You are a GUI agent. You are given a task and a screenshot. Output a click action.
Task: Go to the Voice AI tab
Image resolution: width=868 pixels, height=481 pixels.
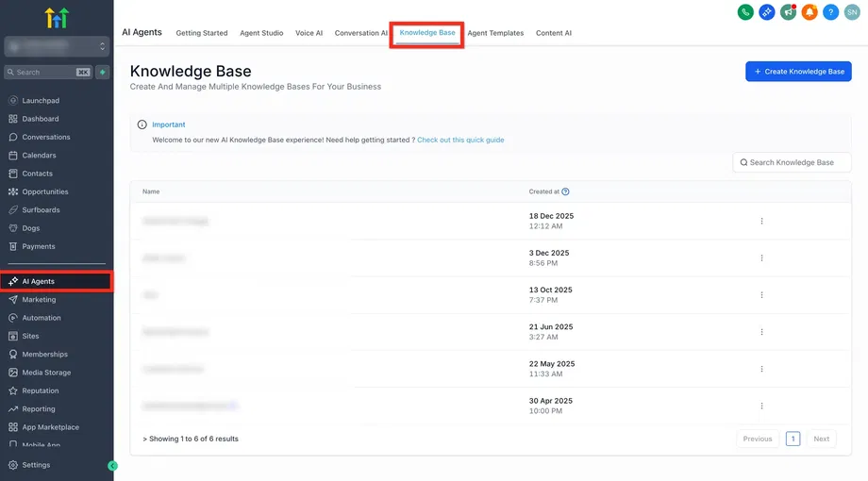[x=309, y=33]
